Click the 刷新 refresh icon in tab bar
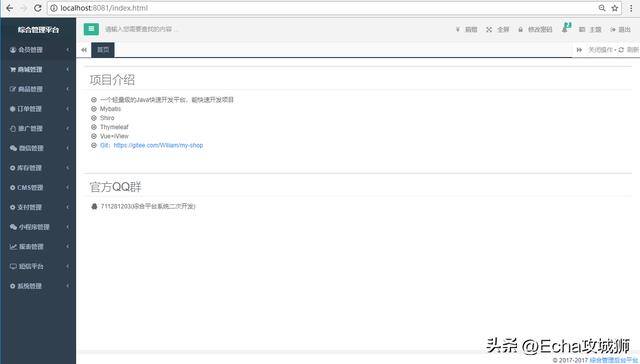 coord(621,50)
